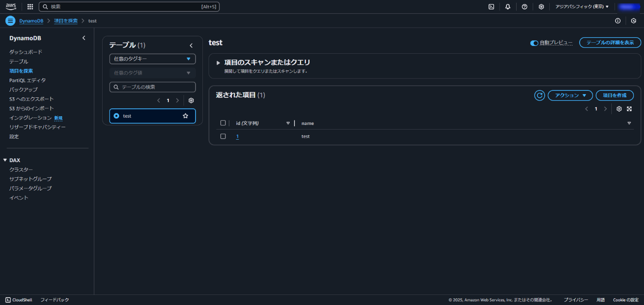Go to DynamoDB breadcrumb link

coord(31,21)
